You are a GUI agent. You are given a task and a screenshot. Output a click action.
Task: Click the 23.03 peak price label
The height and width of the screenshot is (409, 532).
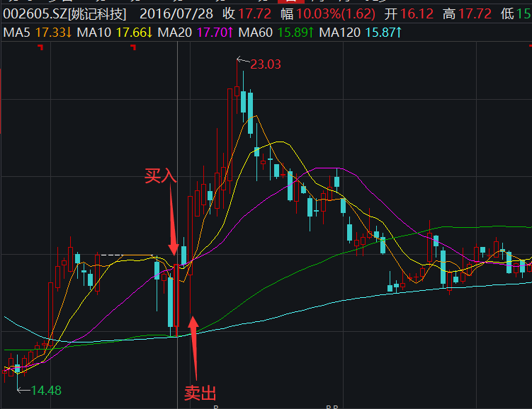pyautogui.click(x=266, y=64)
